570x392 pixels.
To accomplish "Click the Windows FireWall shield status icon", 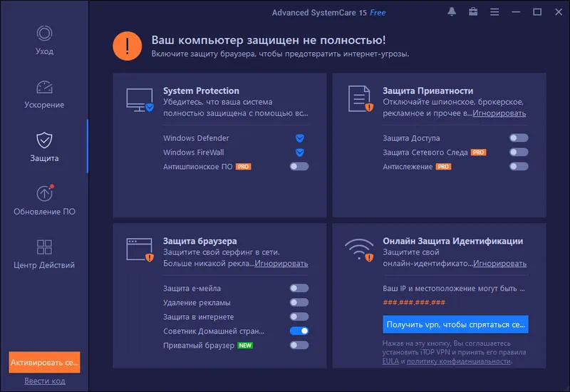I will (299, 153).
